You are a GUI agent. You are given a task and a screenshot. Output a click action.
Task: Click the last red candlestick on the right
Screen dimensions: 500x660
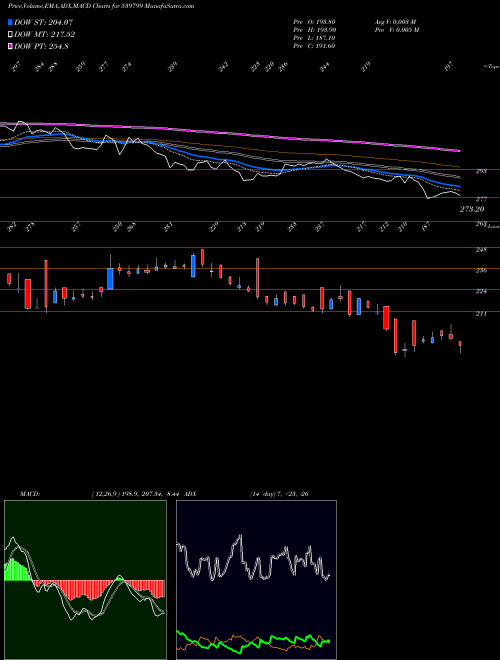tap(460, 344)
